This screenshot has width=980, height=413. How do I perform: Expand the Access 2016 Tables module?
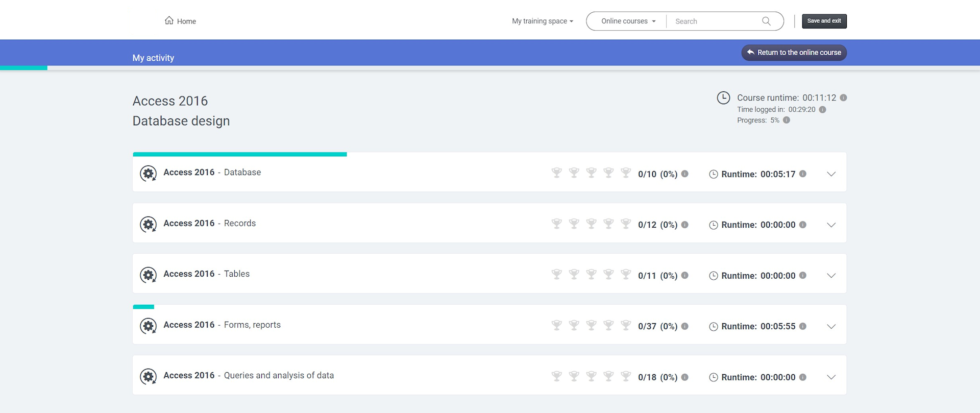point(831,276)
